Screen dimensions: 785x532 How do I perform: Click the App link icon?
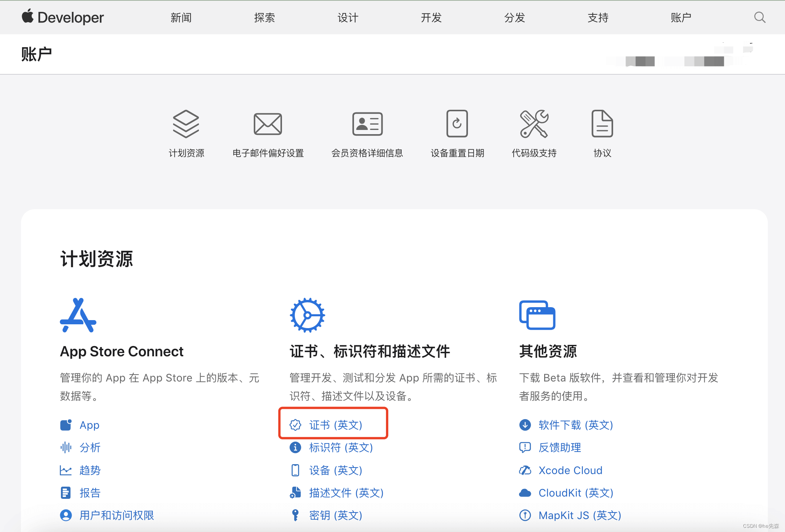(66, 425)
